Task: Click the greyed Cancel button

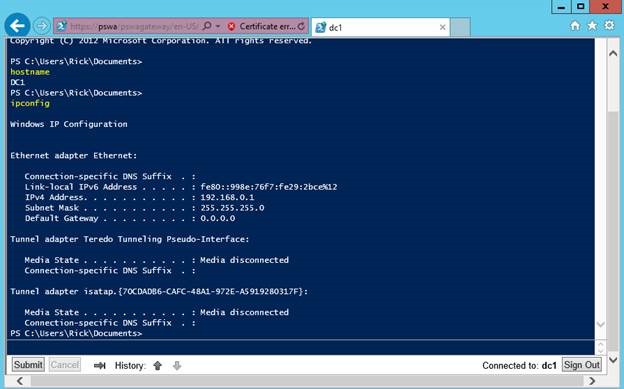Action: [65, 365]
